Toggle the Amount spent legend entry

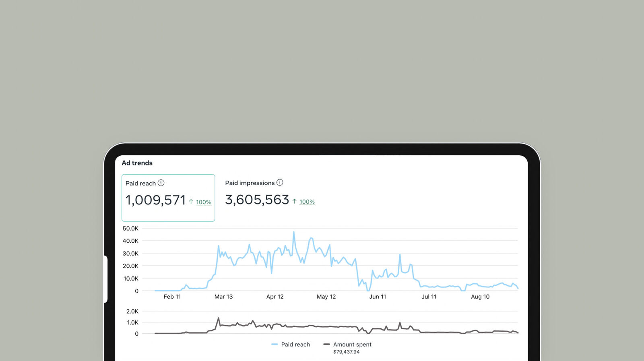pyautogui.click(x=347, y=344)
